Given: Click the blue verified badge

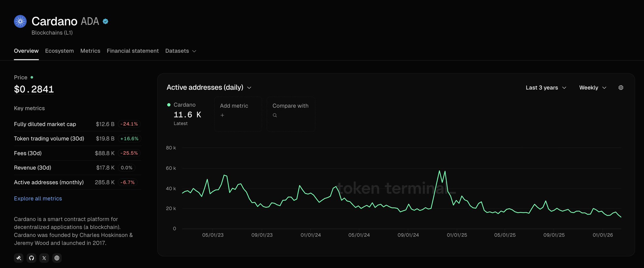Looking at the screenshot, I should coord(106,21).
